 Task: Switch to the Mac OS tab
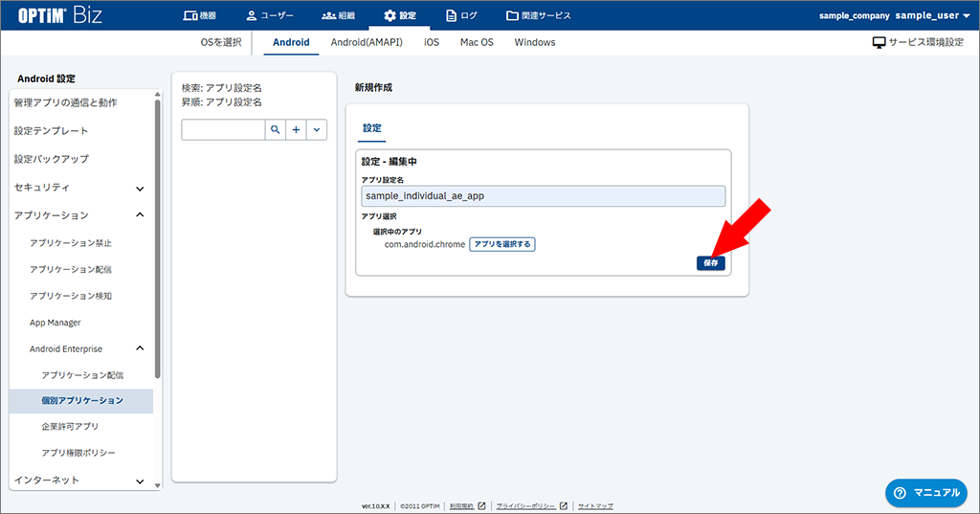tap(477, 42)
